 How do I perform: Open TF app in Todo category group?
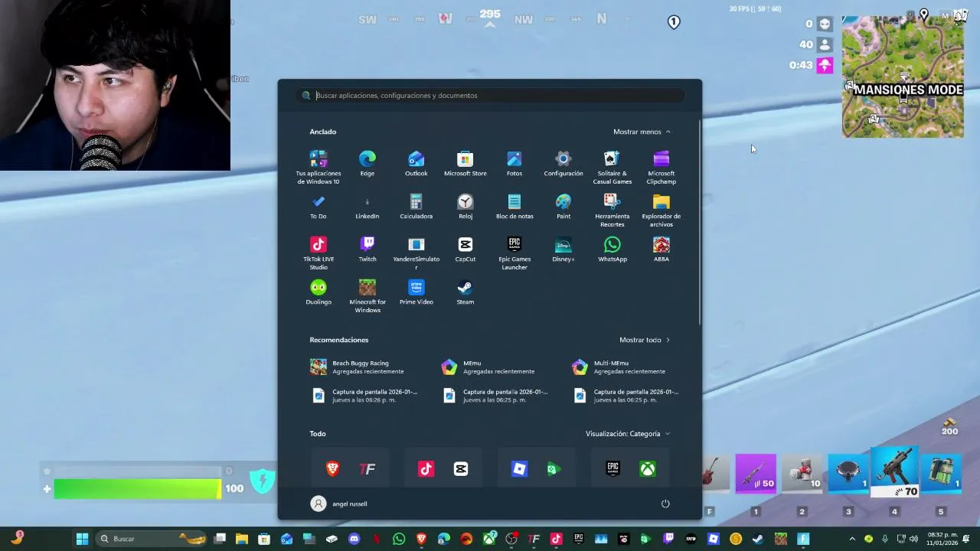(x=367, y=469)
